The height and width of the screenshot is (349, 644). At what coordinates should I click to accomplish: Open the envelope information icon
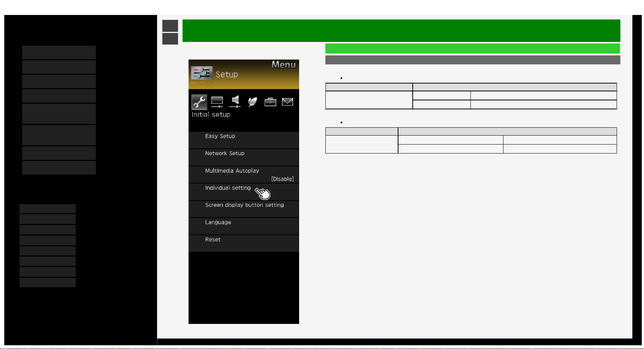tap(288, 102)
